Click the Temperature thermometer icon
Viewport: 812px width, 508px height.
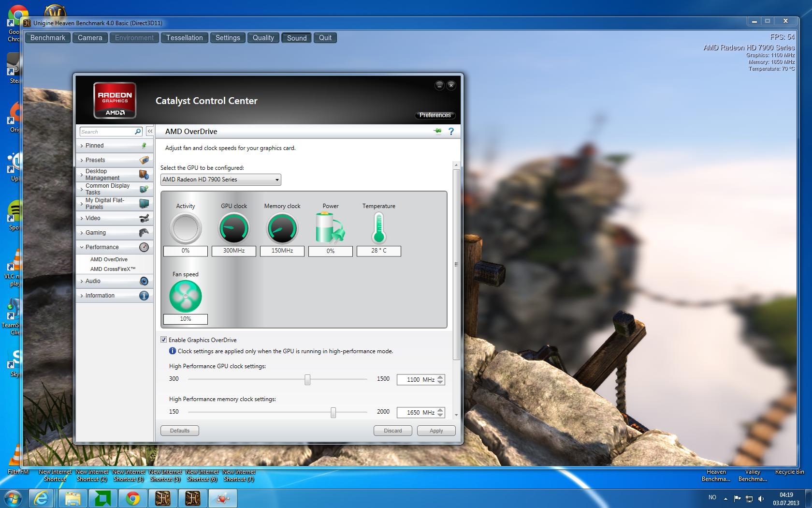(378, 228)
